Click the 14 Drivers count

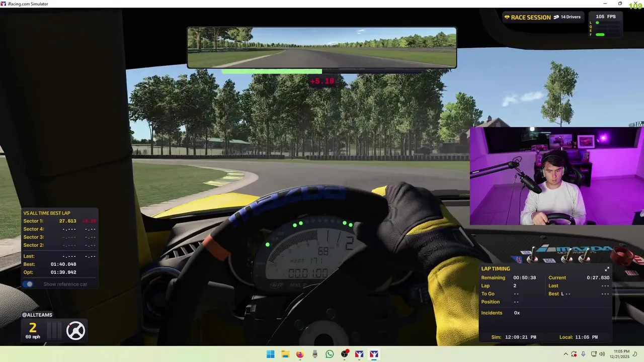coord(571,17)
